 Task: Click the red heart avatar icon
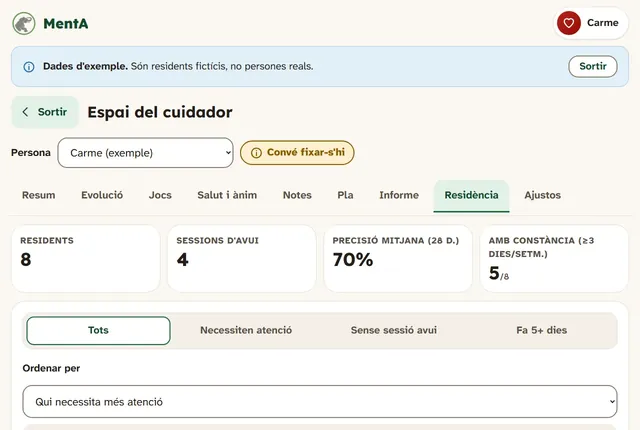569,23
